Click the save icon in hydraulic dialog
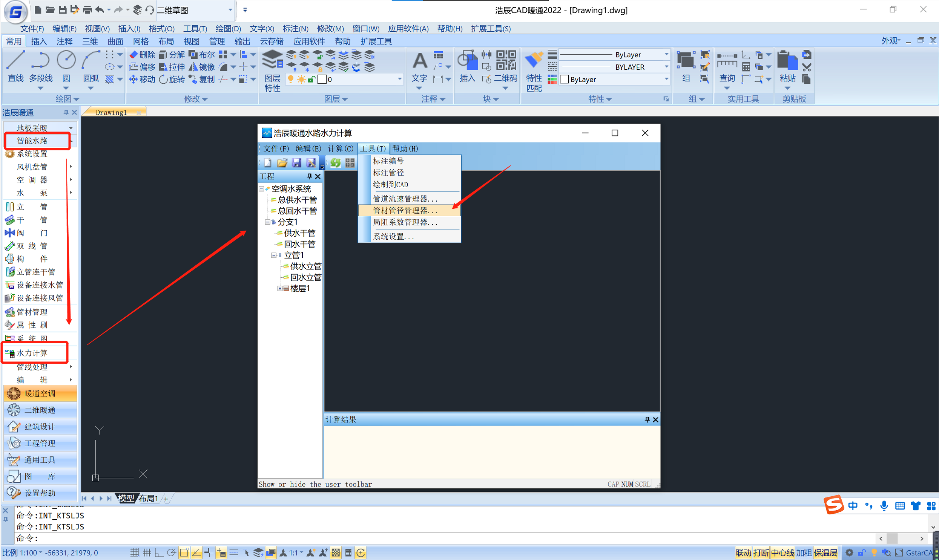Screen dimensions: 939x560 coord(297,163)
